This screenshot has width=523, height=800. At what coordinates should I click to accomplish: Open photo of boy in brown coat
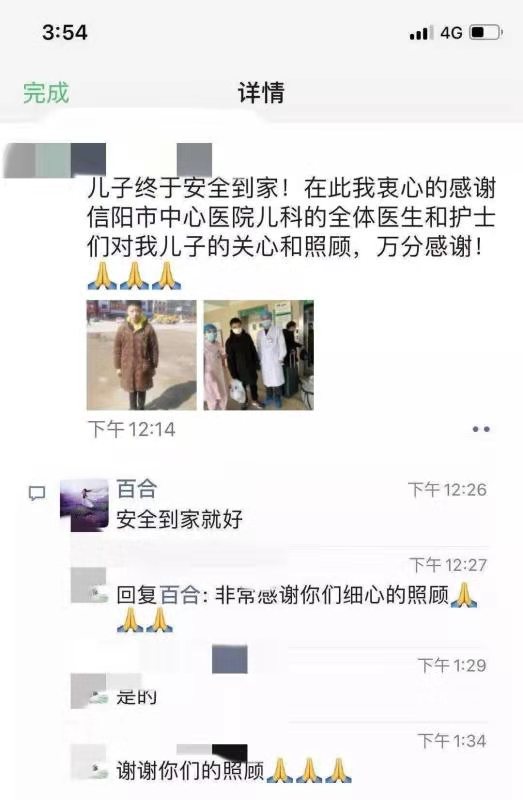(x=141, y=355)
